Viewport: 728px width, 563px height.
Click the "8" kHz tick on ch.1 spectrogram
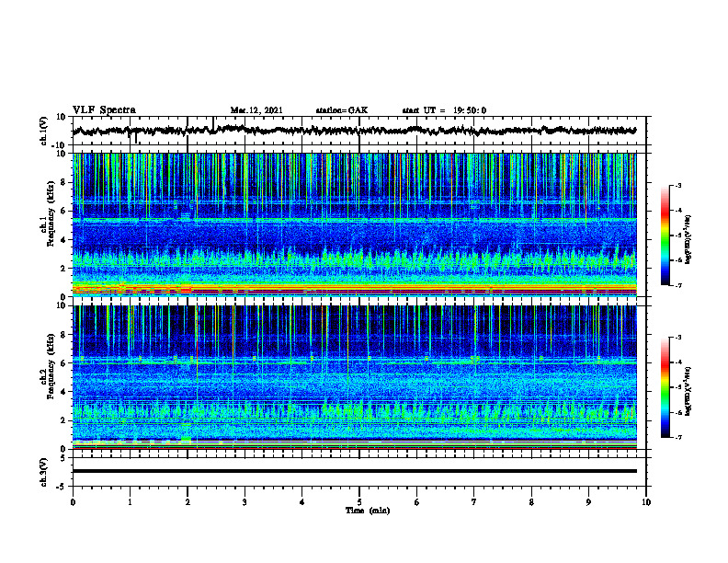(64, 182)
